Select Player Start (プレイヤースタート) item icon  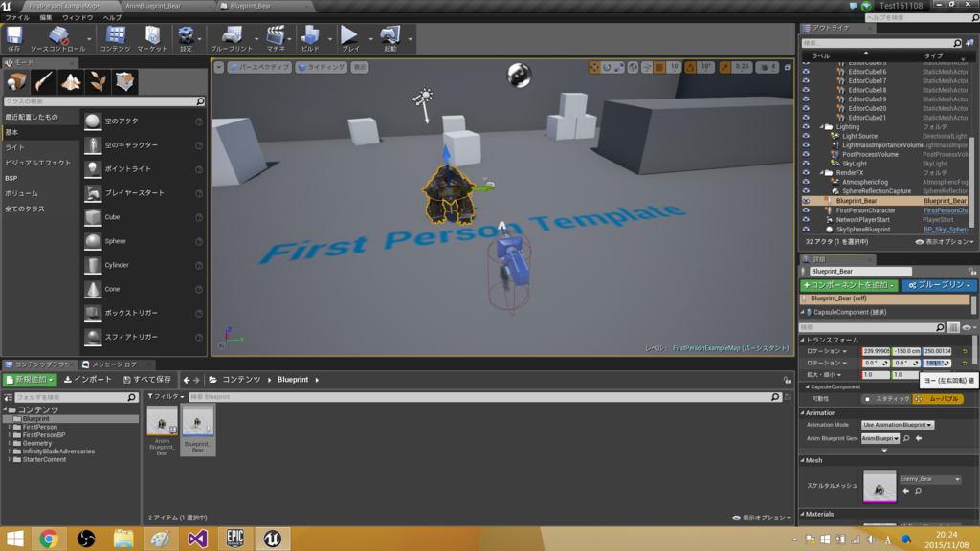coord(93,193)
